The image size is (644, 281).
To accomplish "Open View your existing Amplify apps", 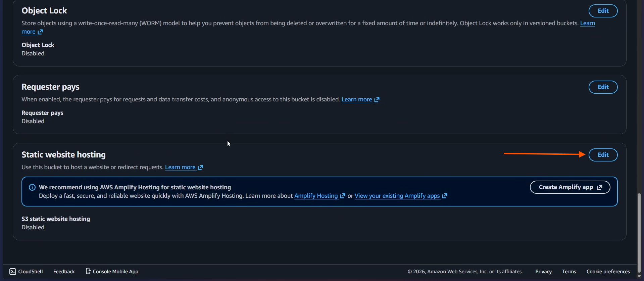I will [x=397, y=196].
